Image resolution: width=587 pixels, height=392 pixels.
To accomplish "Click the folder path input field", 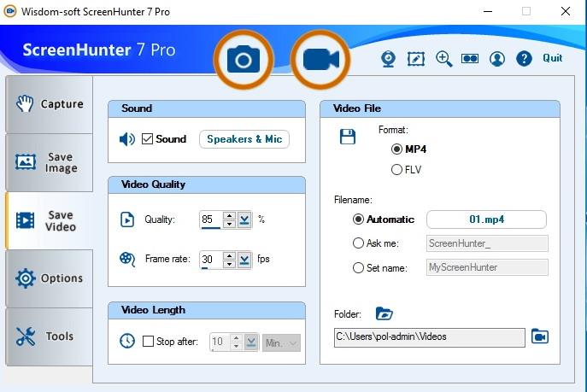I will coord(429,336).
